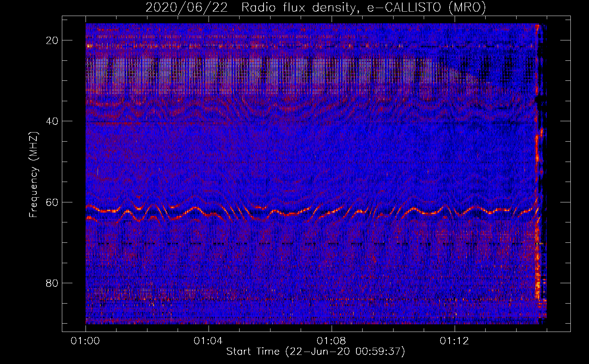Click the '20' frequency tick label
Image resolution: width=589 pixels, height=364 pixels.
coord(52,40)
